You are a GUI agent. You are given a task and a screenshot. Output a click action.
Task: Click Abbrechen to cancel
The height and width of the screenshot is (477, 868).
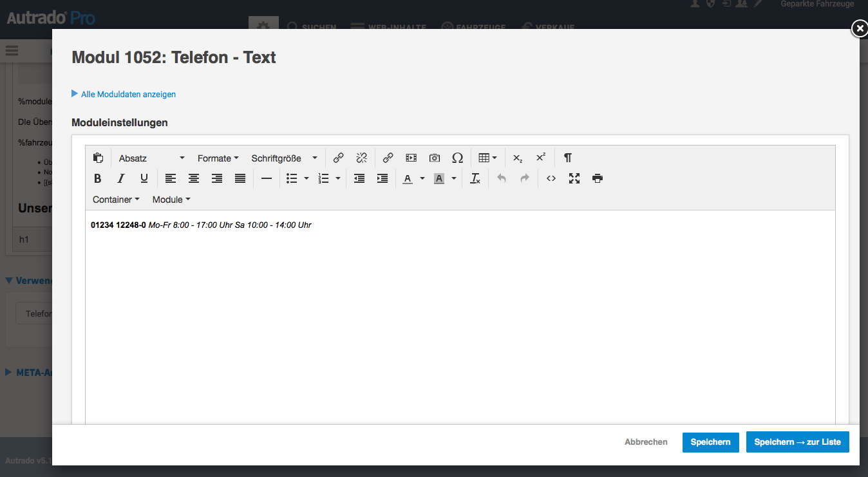pyautogui.click(x=646, y=442)
